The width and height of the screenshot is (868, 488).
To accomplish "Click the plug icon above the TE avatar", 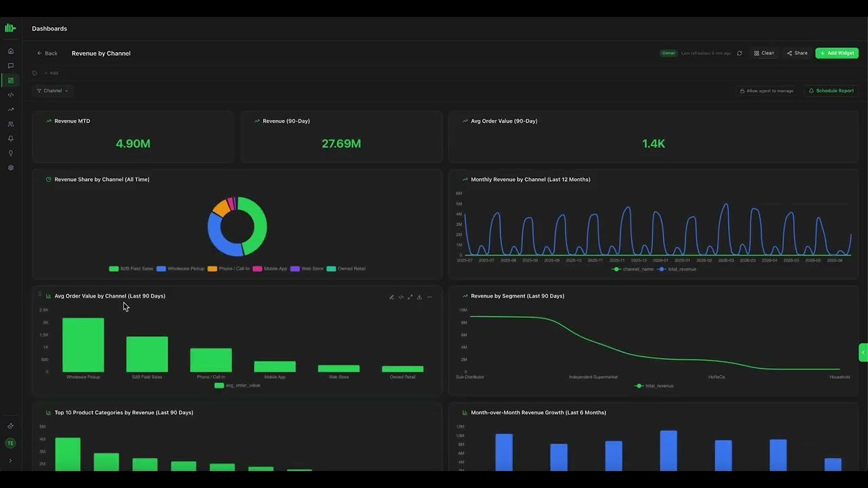I will pyautogui.click(x=10, y=426).
